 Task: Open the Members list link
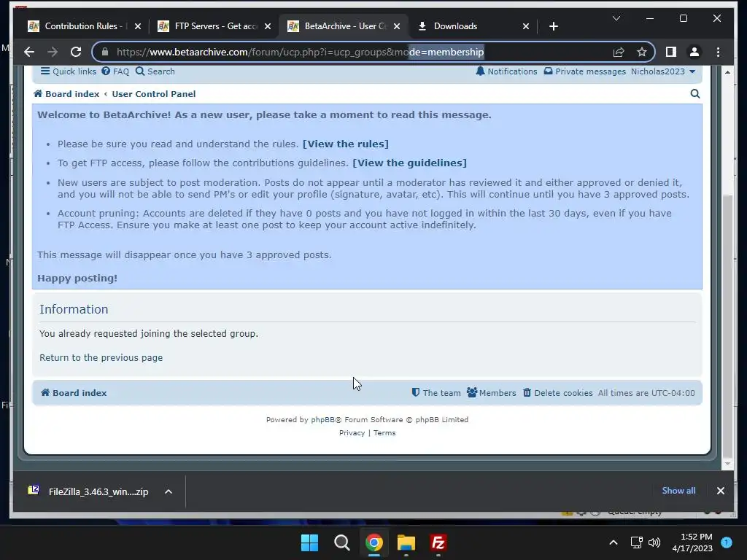click(x=491, y=393)
